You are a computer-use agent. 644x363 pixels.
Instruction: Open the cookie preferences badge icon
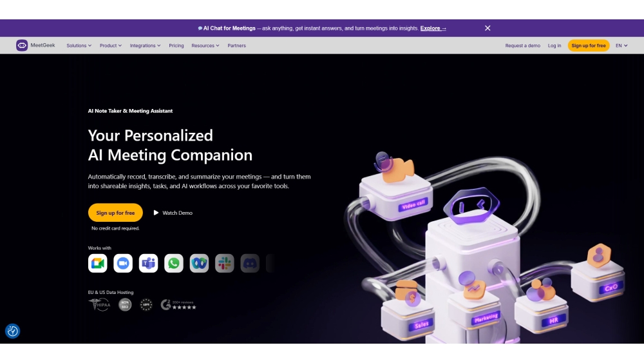pyautogui.click(x=12, y=331)
